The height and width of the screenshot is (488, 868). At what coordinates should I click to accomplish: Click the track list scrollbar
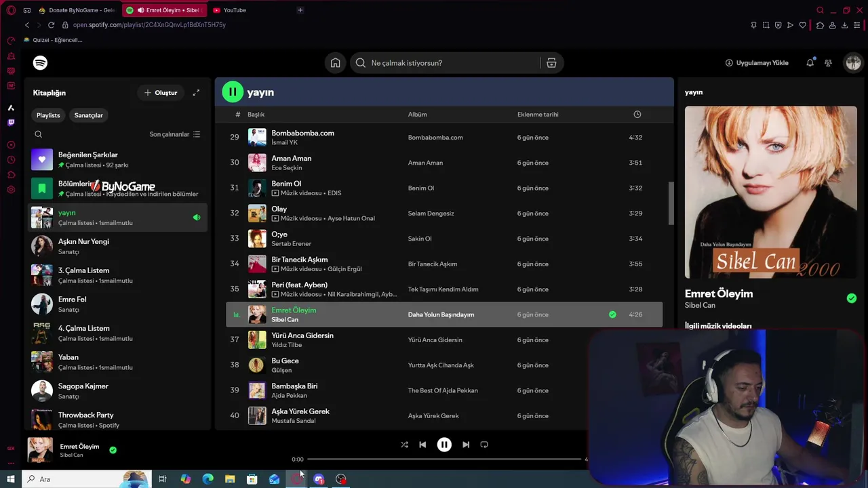pos(671,203)
